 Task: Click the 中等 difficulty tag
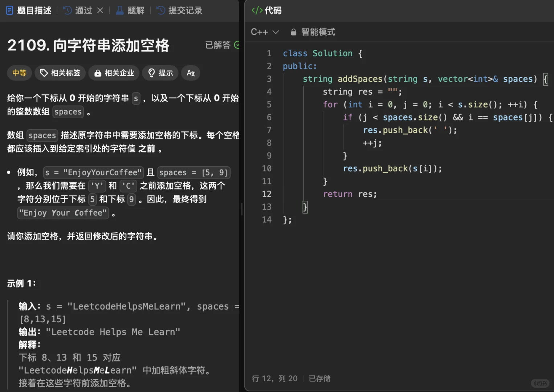tap(19, 73)
